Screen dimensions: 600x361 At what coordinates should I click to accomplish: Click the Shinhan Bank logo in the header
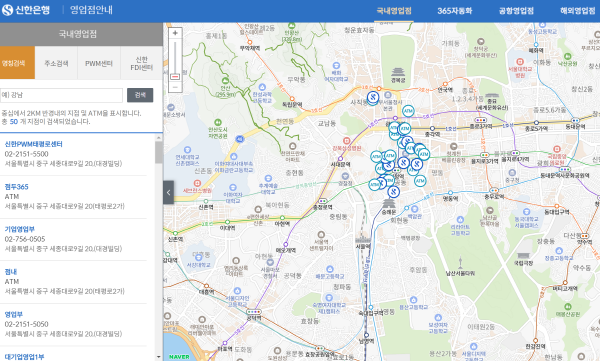point(26,10)
